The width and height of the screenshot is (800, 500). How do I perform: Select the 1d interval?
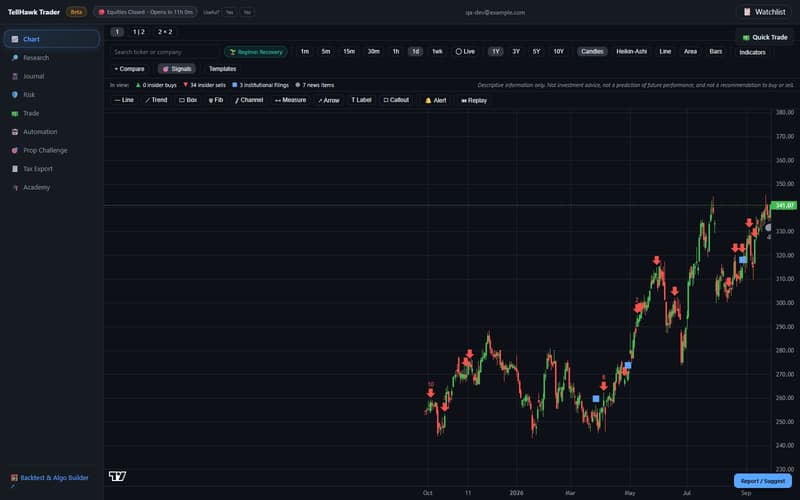[415, 52]
